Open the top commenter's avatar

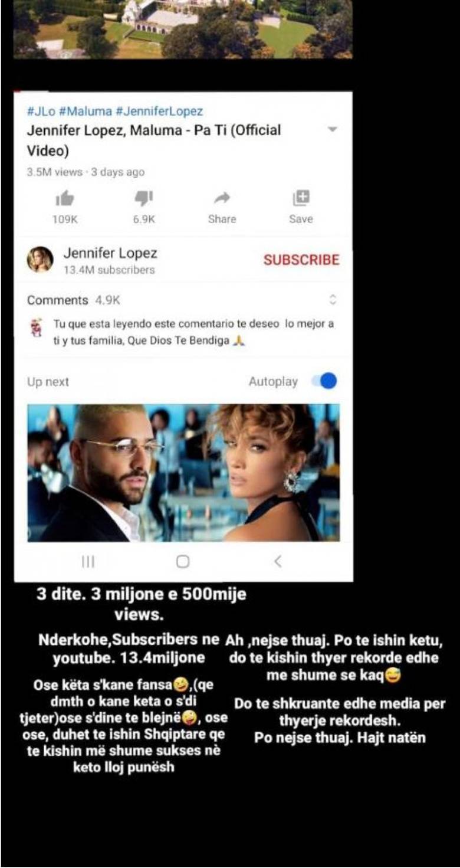35,328
